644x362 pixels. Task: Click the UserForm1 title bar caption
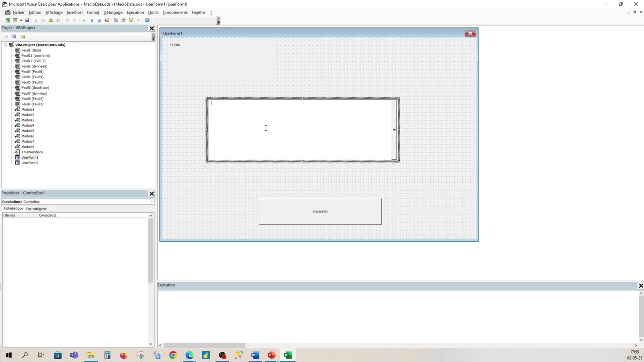click(173, 33)
